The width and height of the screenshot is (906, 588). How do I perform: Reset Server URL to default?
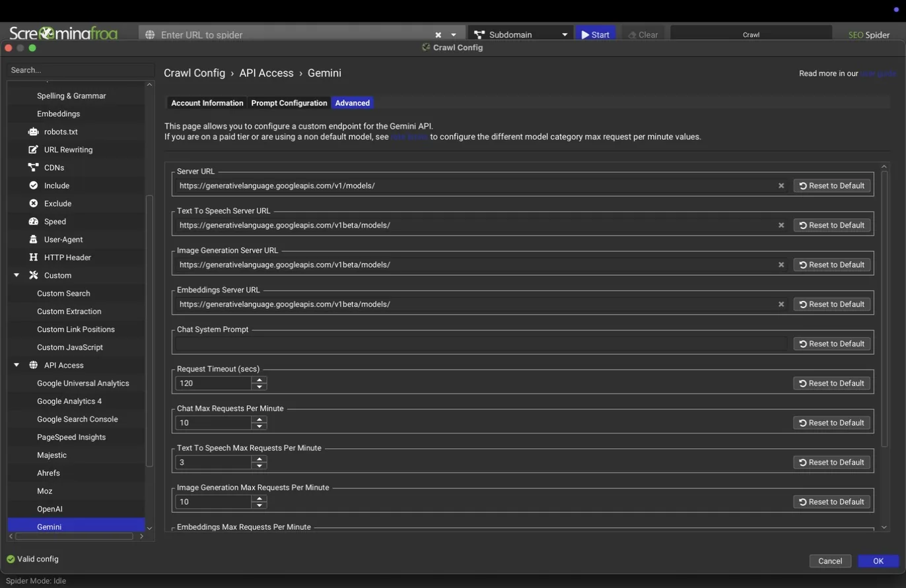[x=832, y=186]
